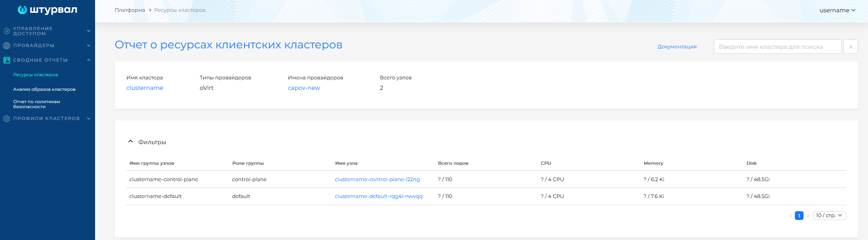Screen dimensions: 868x240
Task: Expand the Провайдеры menu chevron
Action: click(x=89, y=46)
